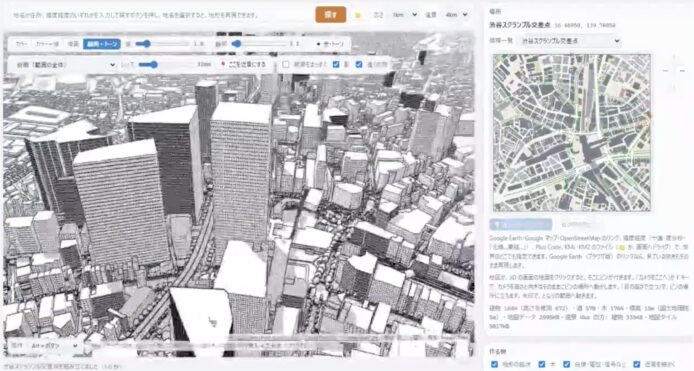Click the 渋谷スクランブル交差点 place heading text

[520, 25]
